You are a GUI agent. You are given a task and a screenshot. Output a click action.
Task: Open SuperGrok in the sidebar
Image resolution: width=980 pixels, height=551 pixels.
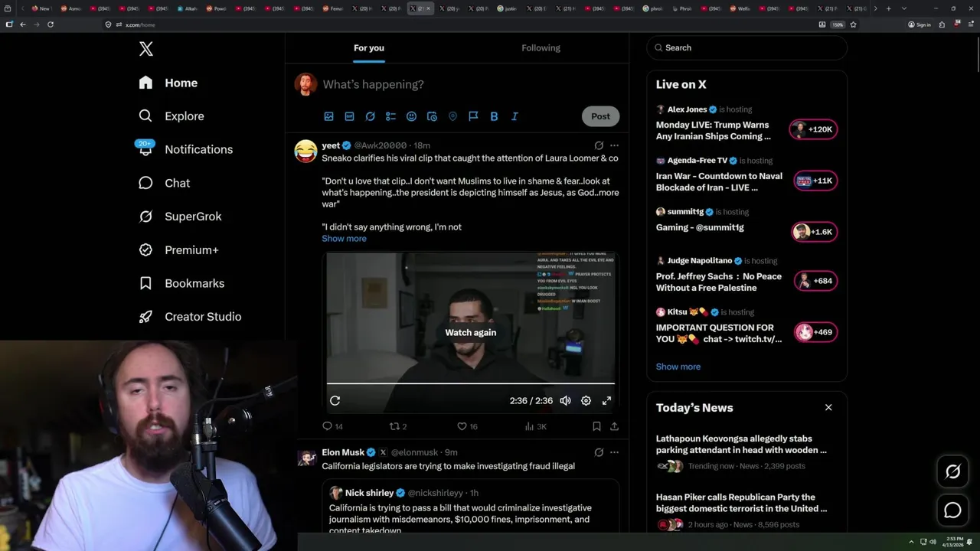(x=180, y=217)
